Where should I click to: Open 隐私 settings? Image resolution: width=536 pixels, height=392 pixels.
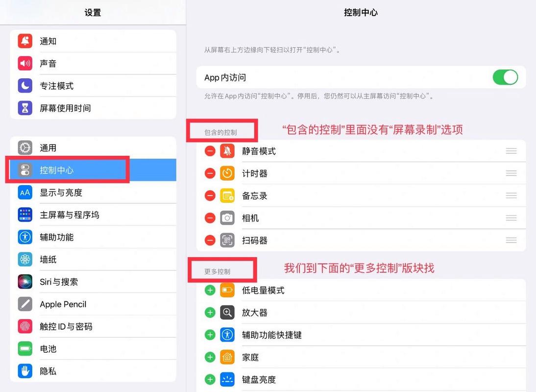click(93, 371)
